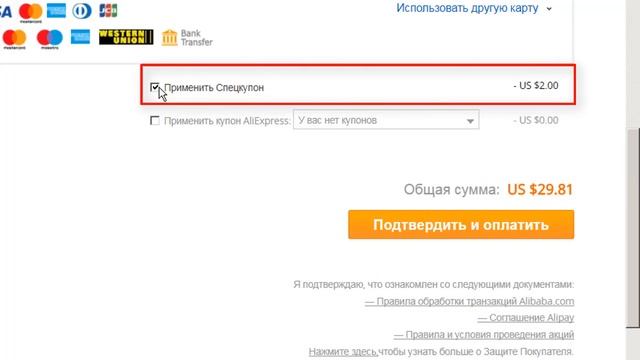Open the У вас нет купонов dropdown
The width and height of the screenshot is (640, 360).
[x=386, y=120]
